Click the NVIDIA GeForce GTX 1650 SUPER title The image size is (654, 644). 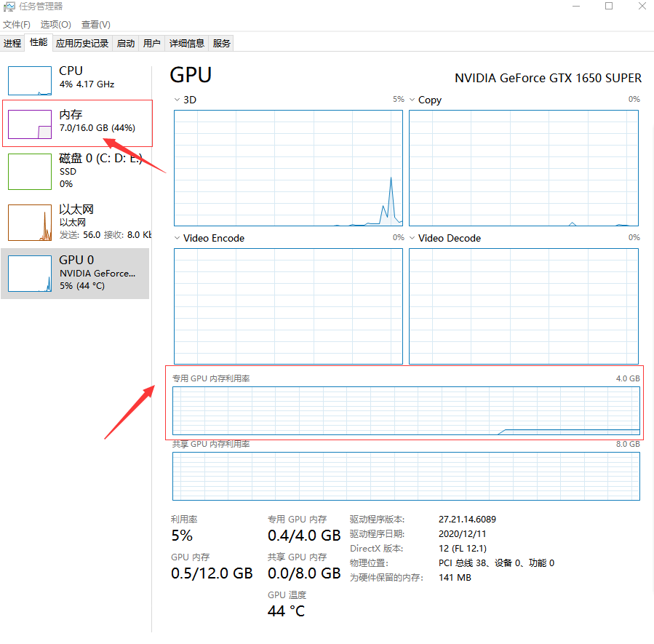point(548,78)
